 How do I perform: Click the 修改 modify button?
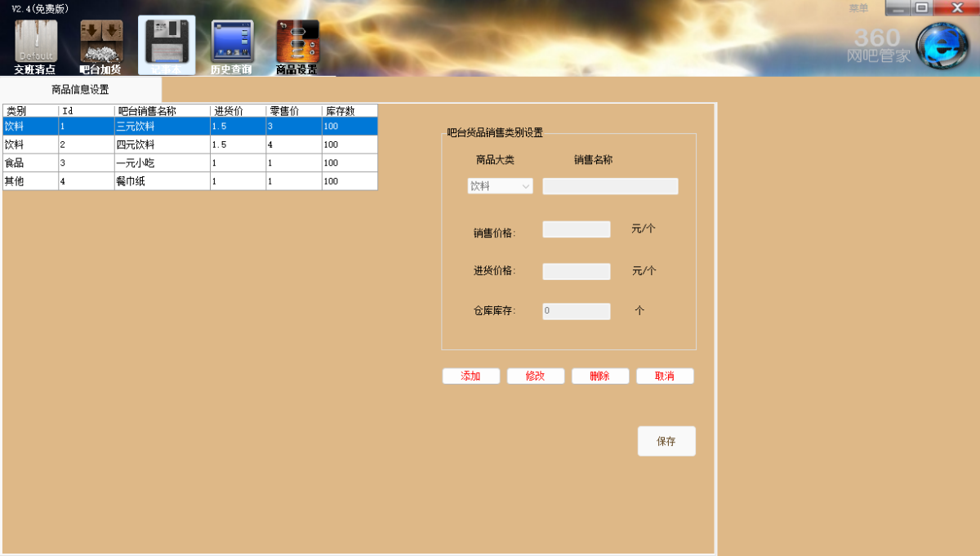tap(535, 376)
